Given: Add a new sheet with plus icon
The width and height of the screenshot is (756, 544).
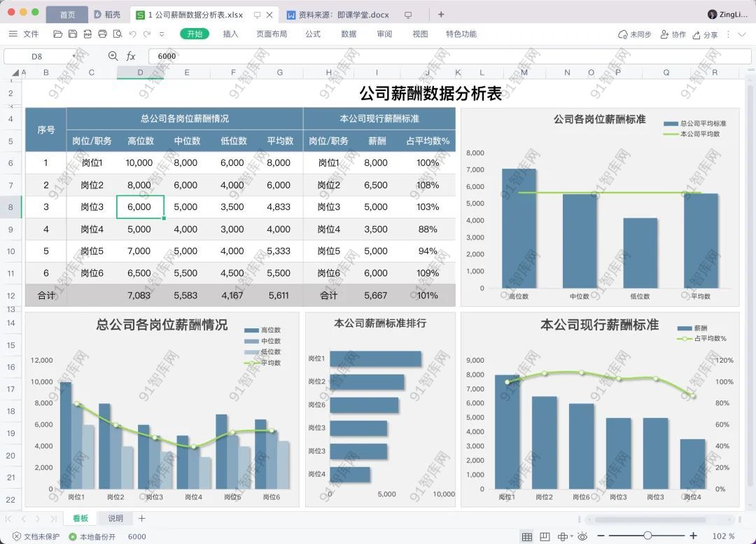Looking at the screenshot, I should 141,518.
